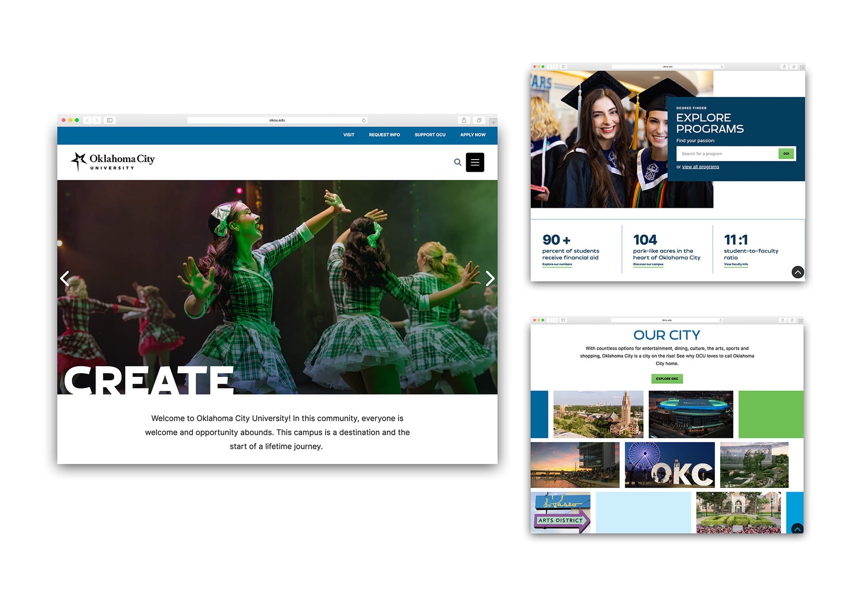Click address bar in Our City window
Screen dimensions: 868x597
[x=667, y=320]
